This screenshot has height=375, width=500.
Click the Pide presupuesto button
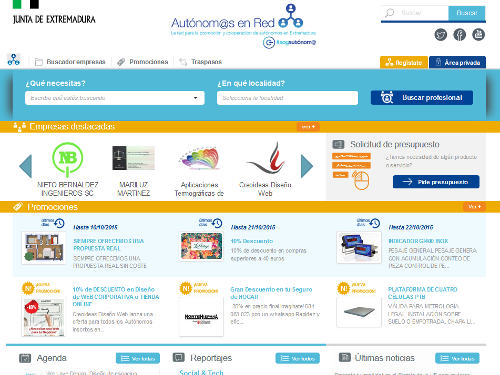point(436,182)
